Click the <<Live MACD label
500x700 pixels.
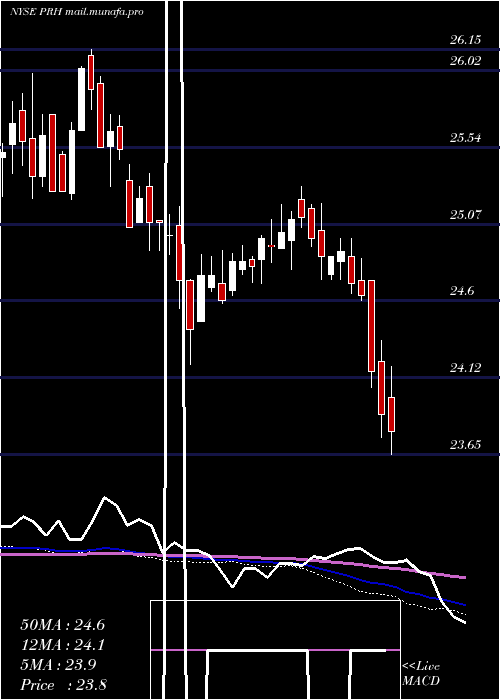(421, 673)
